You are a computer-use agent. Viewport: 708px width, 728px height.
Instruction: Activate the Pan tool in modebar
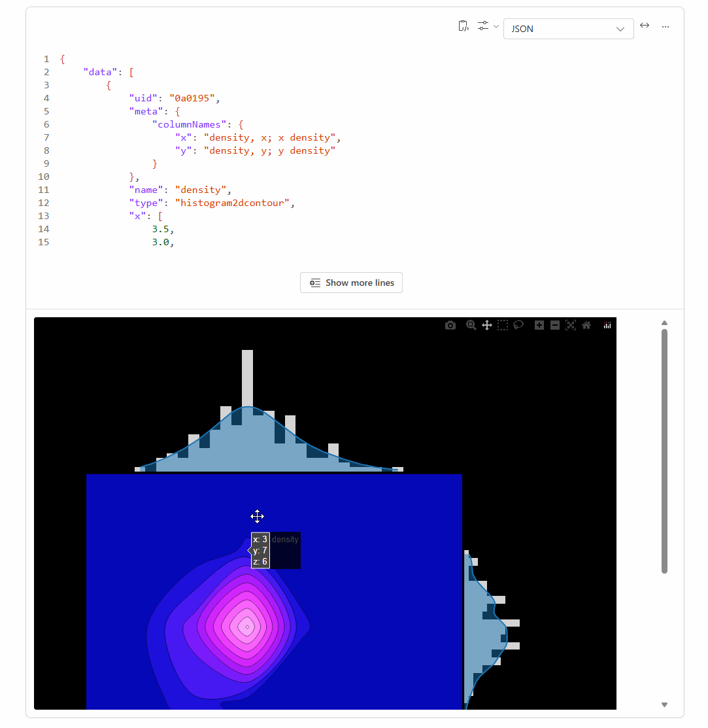pyautogui.click(x=487, y=325)
